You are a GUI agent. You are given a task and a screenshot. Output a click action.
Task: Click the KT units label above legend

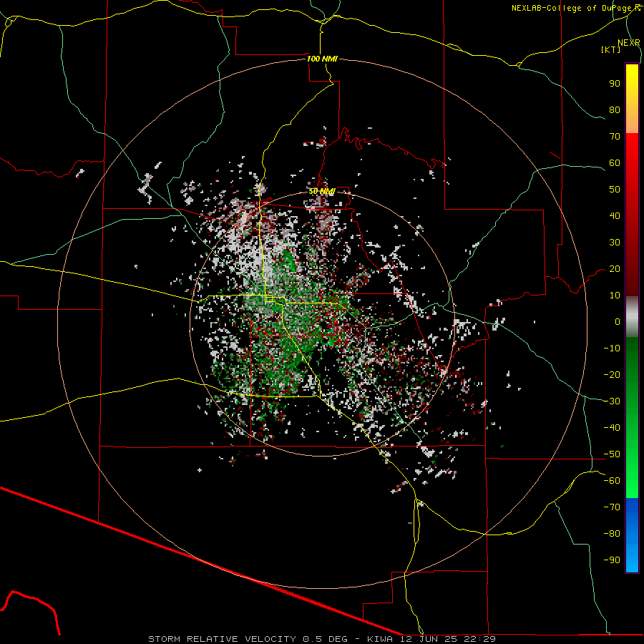(x=611, y=49)
